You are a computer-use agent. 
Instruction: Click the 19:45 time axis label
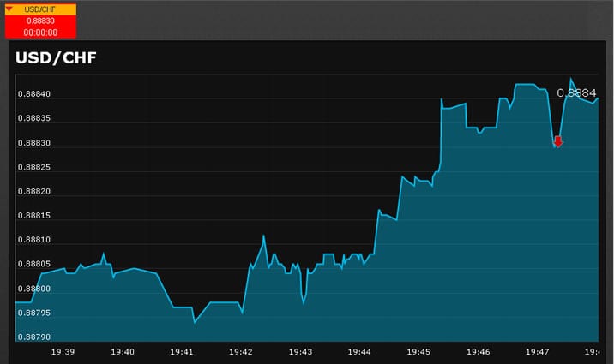point(418,352)
